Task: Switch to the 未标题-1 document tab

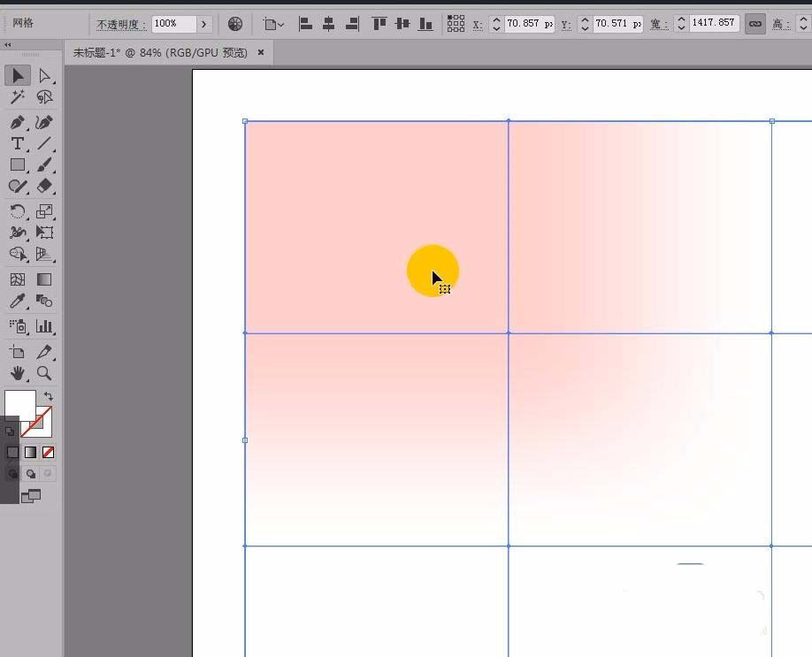Action: 160,52
